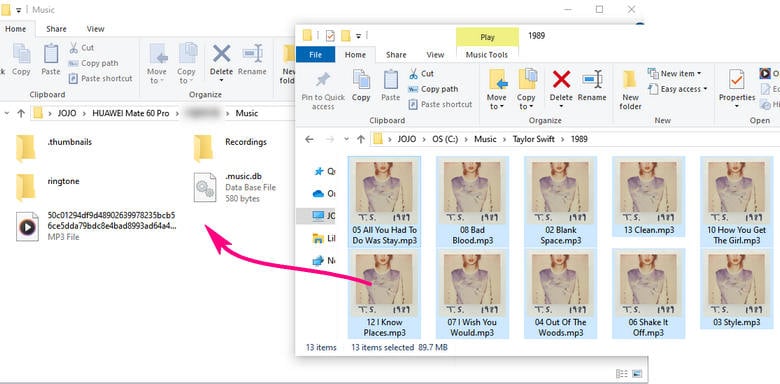Click Music breadcrumb in 1989 window
Viewport: 780px width, 384px height.
485,139
